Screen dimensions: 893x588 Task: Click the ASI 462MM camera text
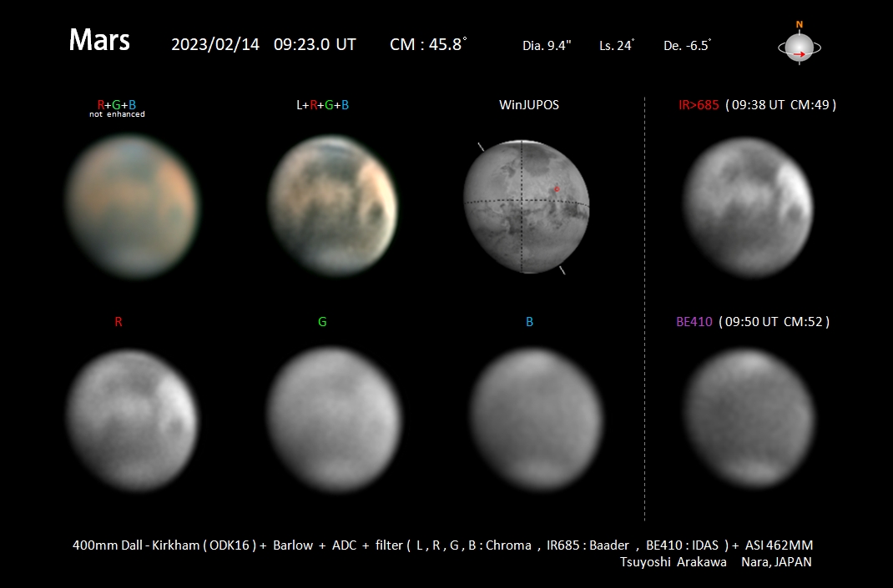pyautogui.click(x=779, y=545)
